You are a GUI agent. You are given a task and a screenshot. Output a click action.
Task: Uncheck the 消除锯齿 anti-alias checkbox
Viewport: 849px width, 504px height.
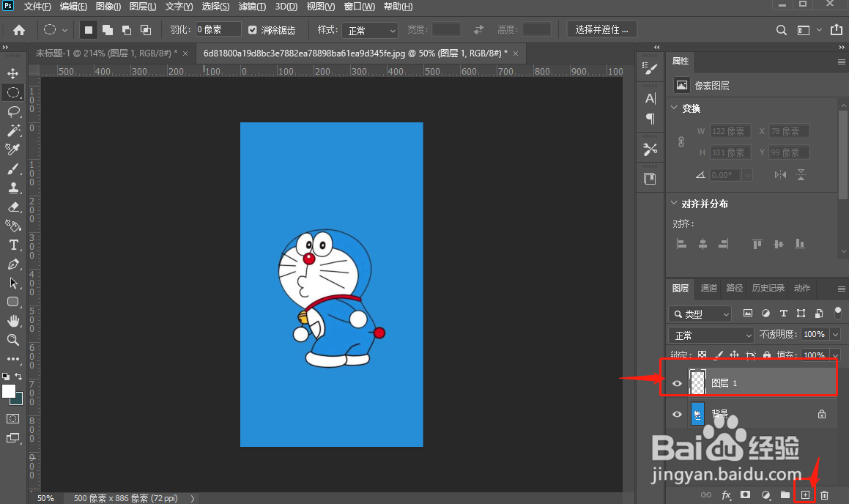point(252,30)
